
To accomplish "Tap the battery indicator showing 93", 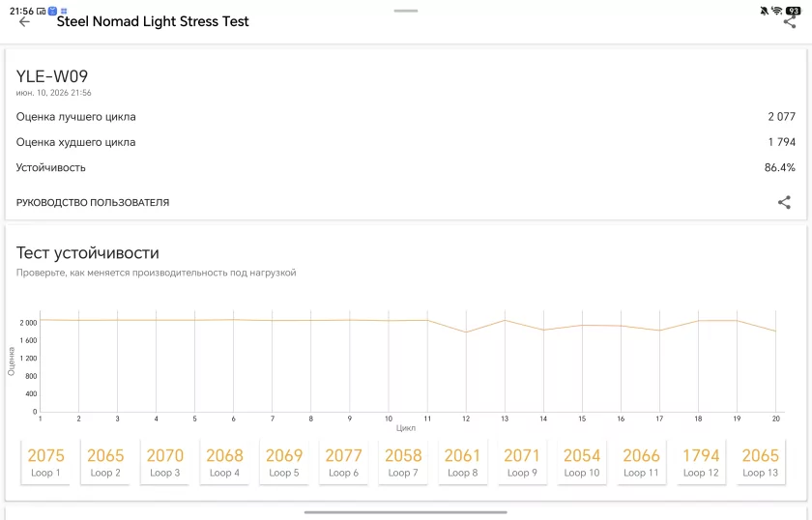I will [x=793, y=11].
